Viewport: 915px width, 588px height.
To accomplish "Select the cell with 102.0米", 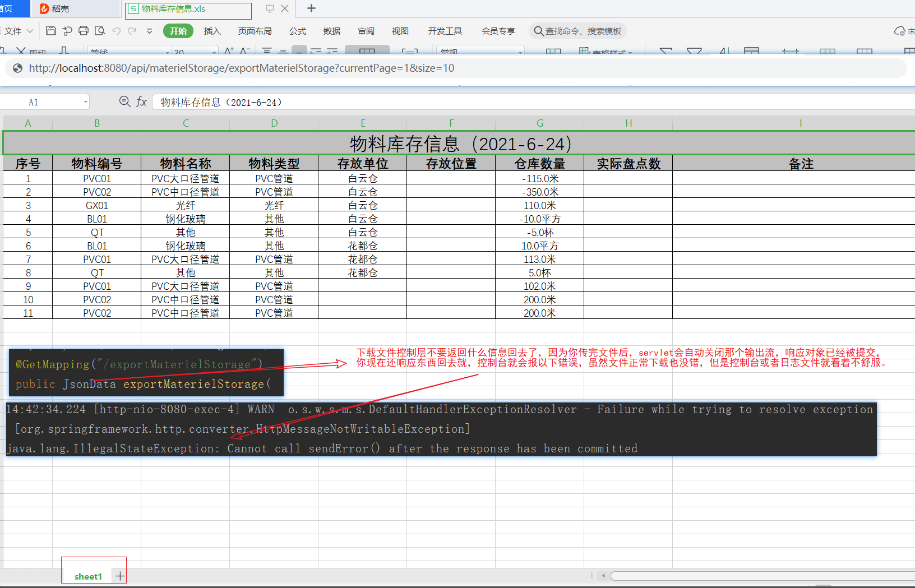I will pos(540,286).
